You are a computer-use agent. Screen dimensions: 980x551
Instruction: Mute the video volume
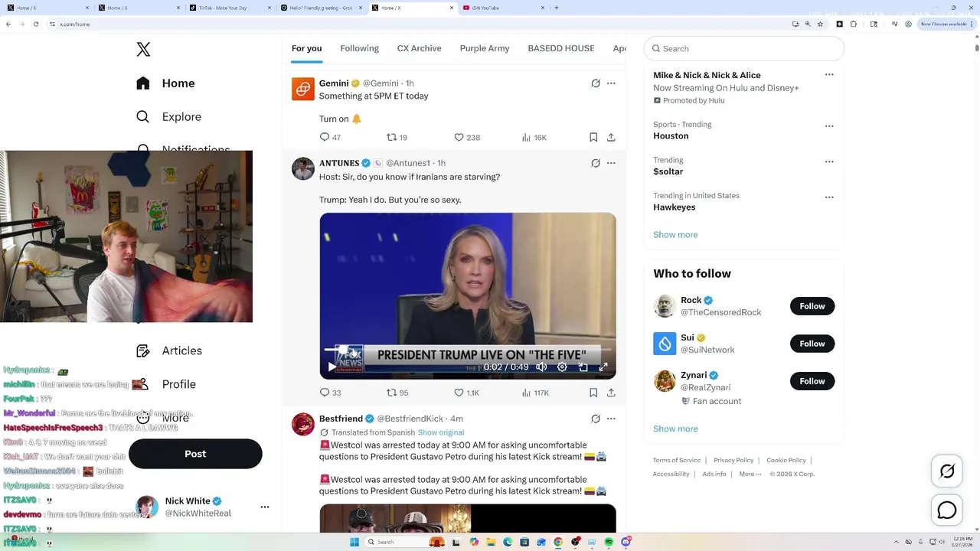pyautogui.click(x=541, y=367)
